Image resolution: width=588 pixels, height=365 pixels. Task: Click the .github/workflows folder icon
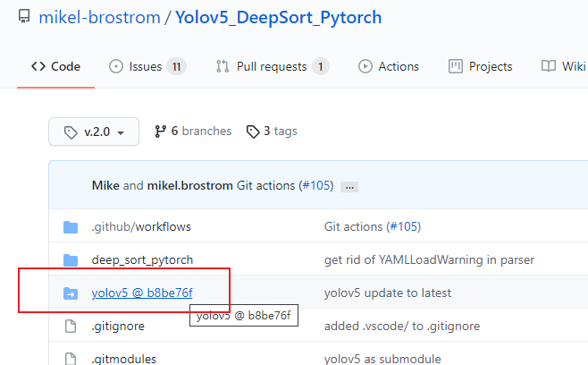(x=71, y=227)
